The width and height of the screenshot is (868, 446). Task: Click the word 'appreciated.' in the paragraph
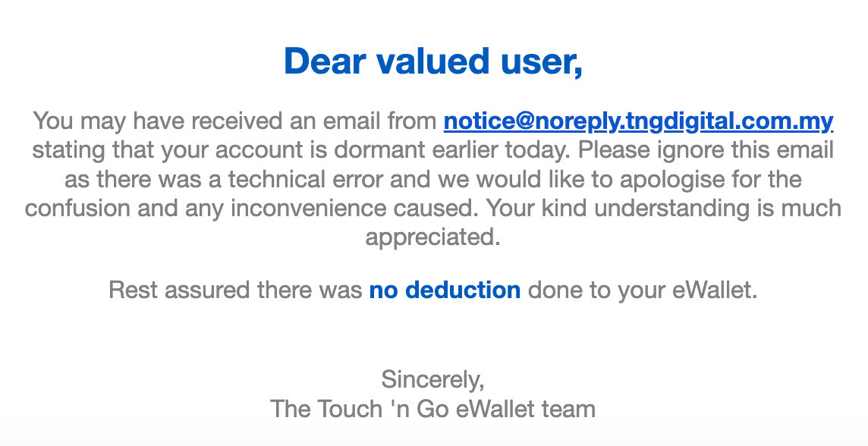pos(433,238)
